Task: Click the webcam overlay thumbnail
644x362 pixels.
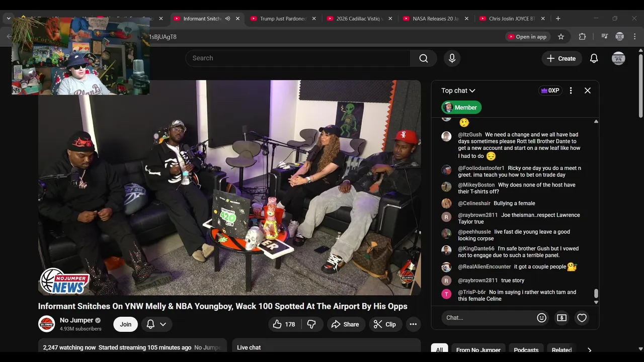Action: coord(80,56)
